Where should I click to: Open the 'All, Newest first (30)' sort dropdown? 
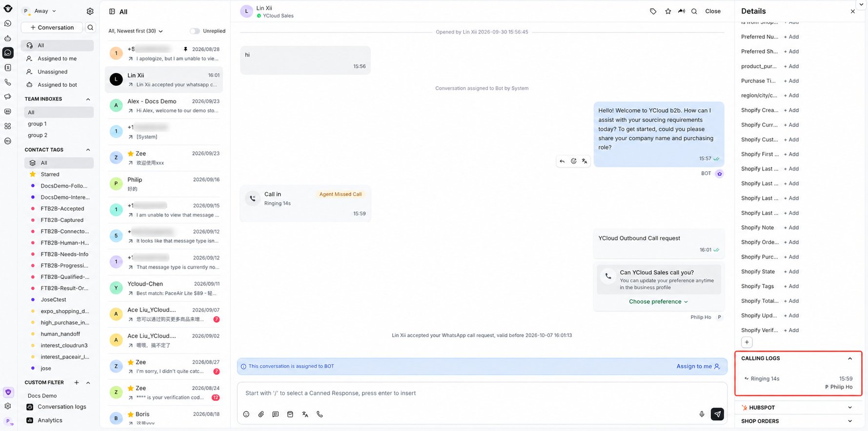pyautogui.click(x=136, y=31)
